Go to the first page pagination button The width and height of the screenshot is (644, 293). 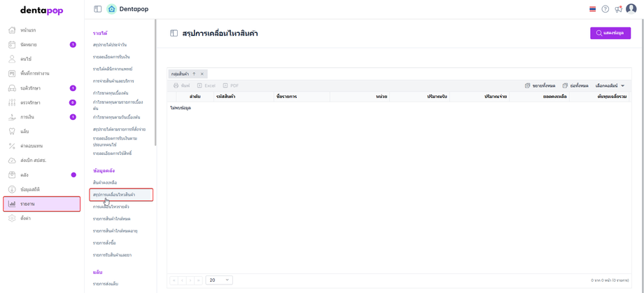[174, 280]
